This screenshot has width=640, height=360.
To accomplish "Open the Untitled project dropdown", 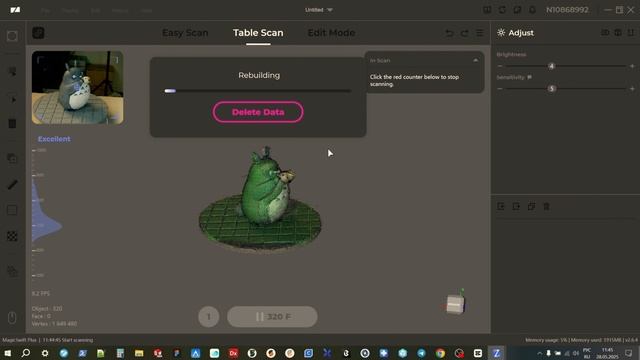I will [319, 10].
